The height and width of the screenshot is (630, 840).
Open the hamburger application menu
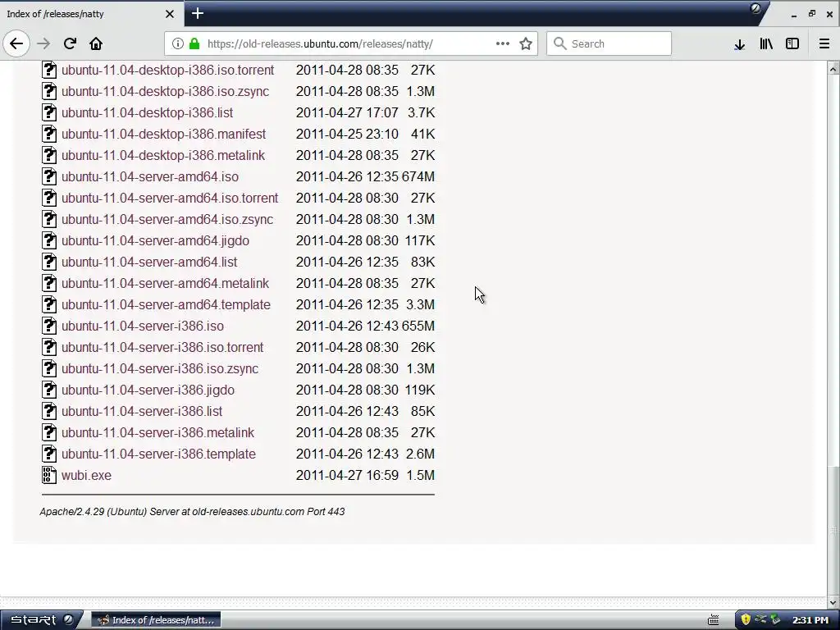pyautogui.click(x=824, y=44)
